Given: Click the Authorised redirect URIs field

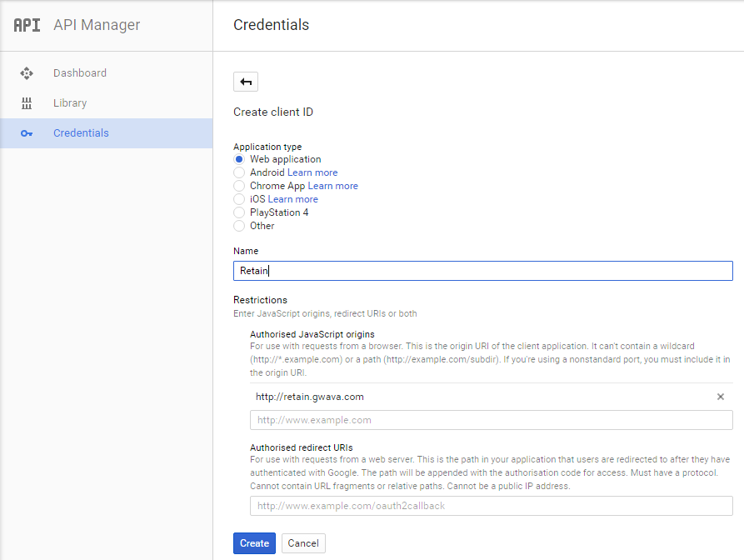Looking at the screenshot, I should coord(490,506).
